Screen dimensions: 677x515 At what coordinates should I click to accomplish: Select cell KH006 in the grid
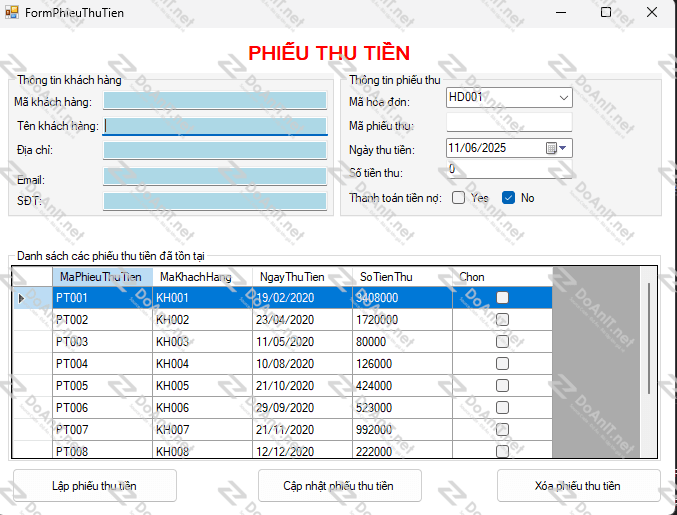(202, 408)
